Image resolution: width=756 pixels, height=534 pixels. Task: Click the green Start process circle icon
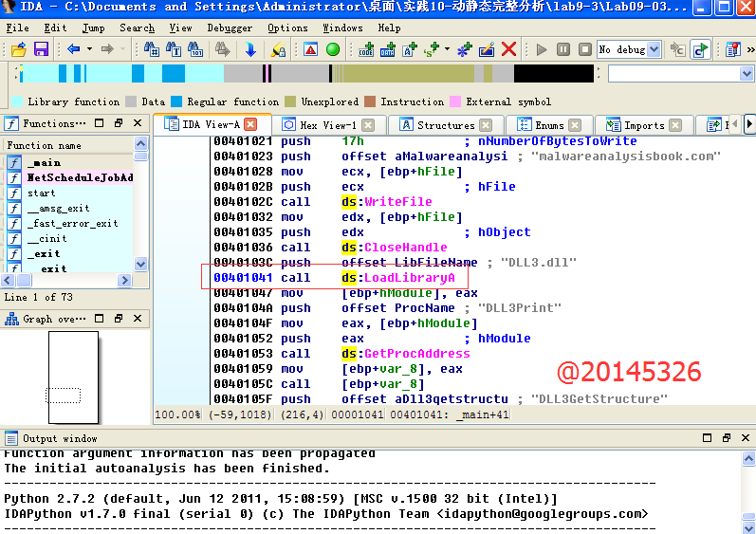(x=333, y=49)
